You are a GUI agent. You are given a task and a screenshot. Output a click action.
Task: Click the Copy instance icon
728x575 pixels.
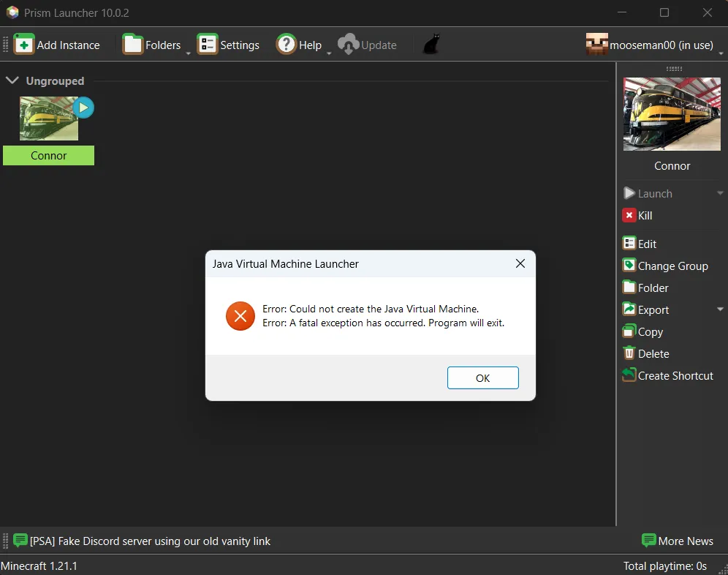(628, 331)
